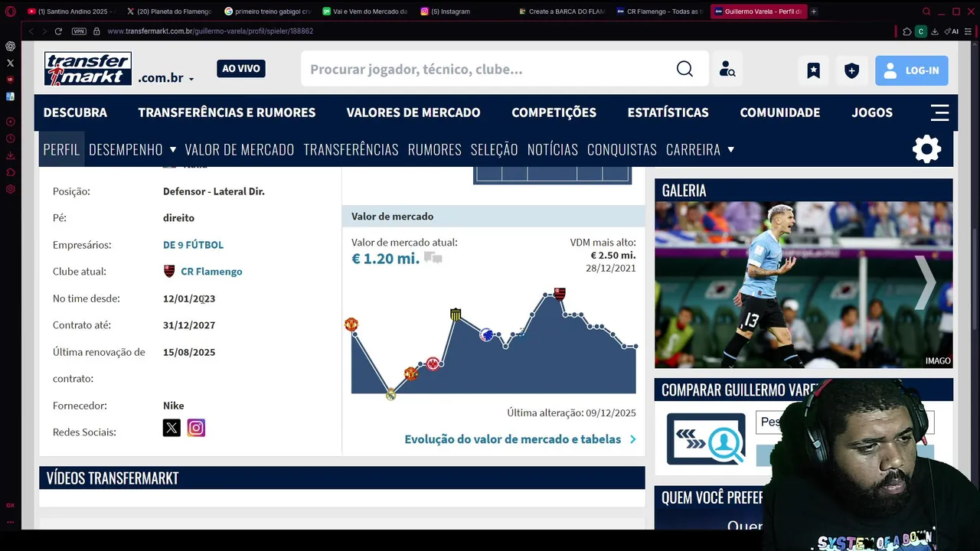
Task: Click the search magnifier icon
Action: pyautogui.click(x=684, y=70)
